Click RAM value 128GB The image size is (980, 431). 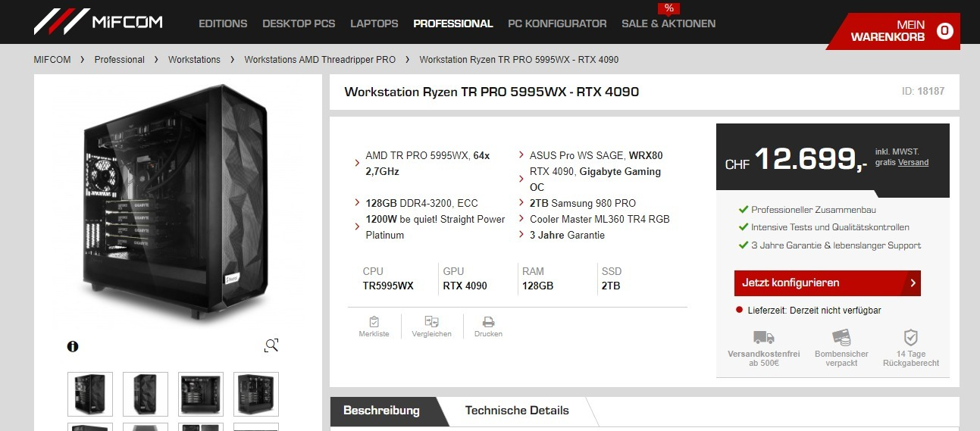538,286
